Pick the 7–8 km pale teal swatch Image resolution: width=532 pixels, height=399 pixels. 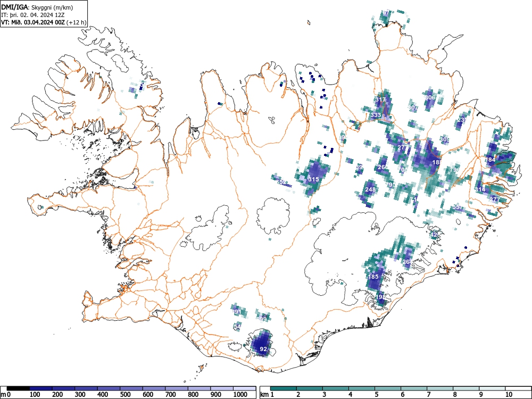(440, 388)
